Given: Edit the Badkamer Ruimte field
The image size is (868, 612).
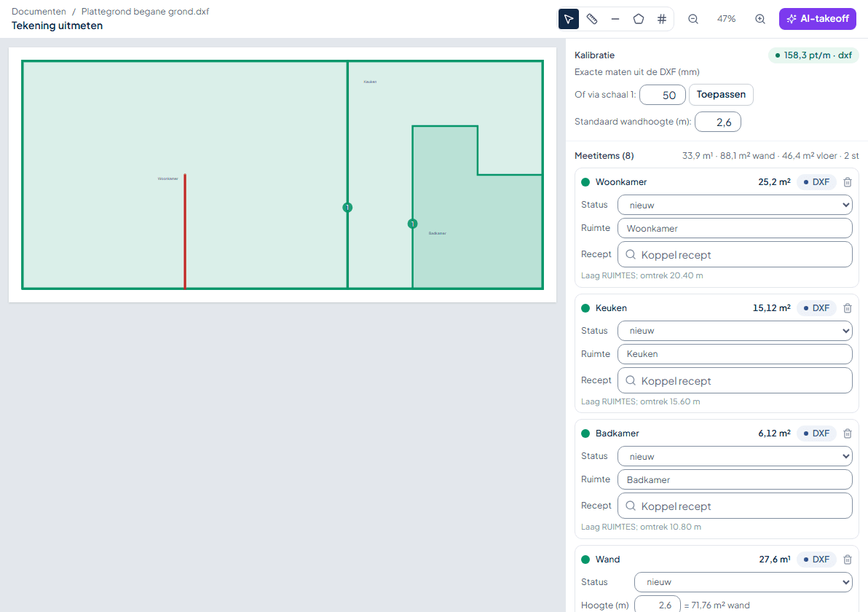Looking at the screenshot, I should (x=735, y=479).
